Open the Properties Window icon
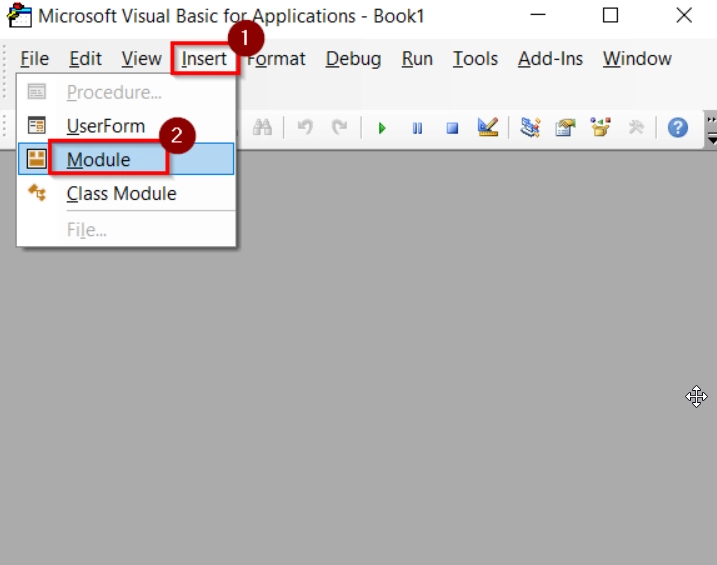The height and width of the screenshot is (565, 717). (565, 127)
